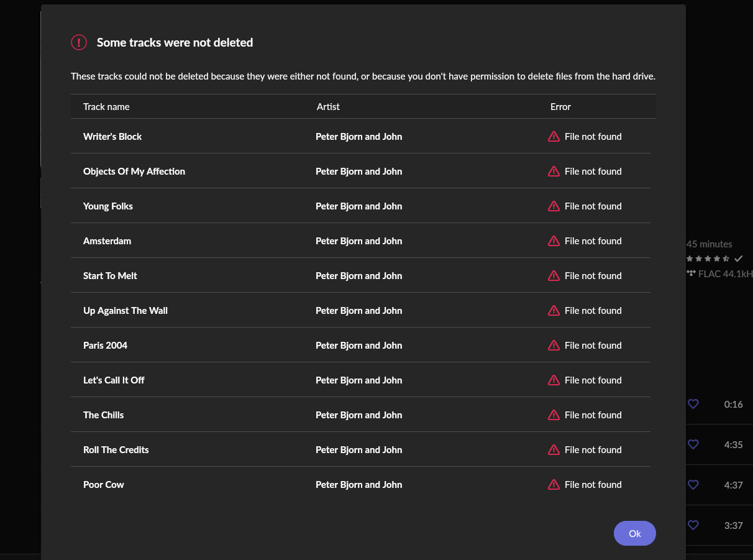Click the Tidal icon beside FLAC 44.1kHz

click(x=691, y=273)
